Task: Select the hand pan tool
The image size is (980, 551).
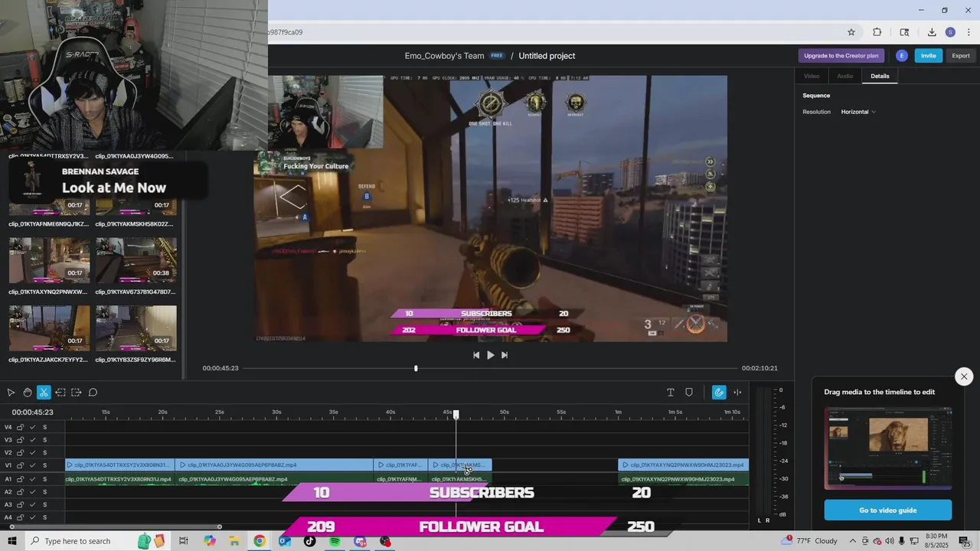Action: (28, 393)
